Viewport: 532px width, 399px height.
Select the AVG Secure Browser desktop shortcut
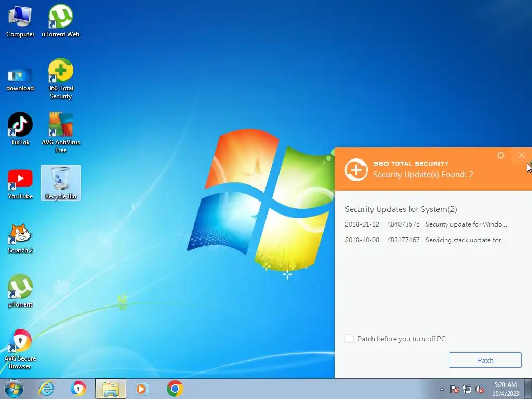(x=20, y=350)
